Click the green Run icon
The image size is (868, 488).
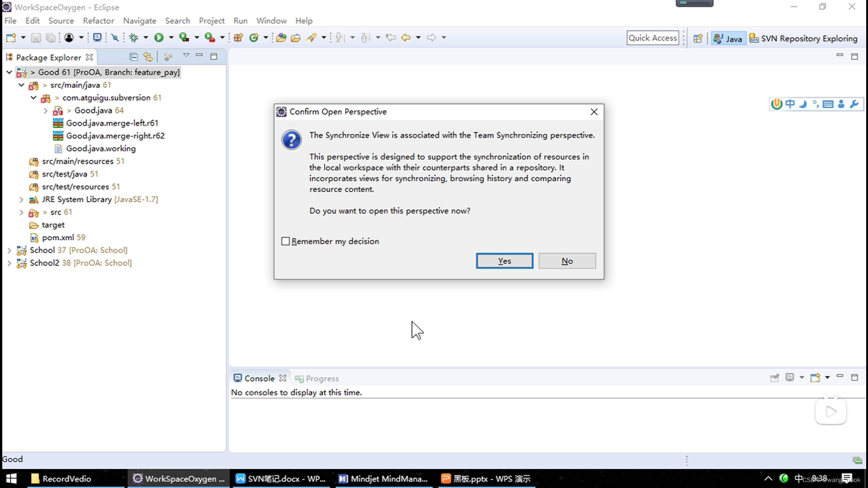point(159,38)
